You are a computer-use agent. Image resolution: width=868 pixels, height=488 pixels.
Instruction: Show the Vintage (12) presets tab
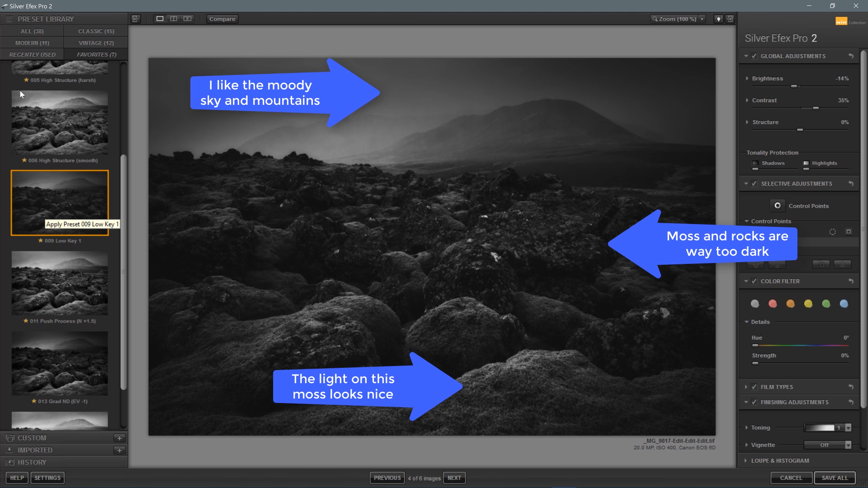point(96,43)
